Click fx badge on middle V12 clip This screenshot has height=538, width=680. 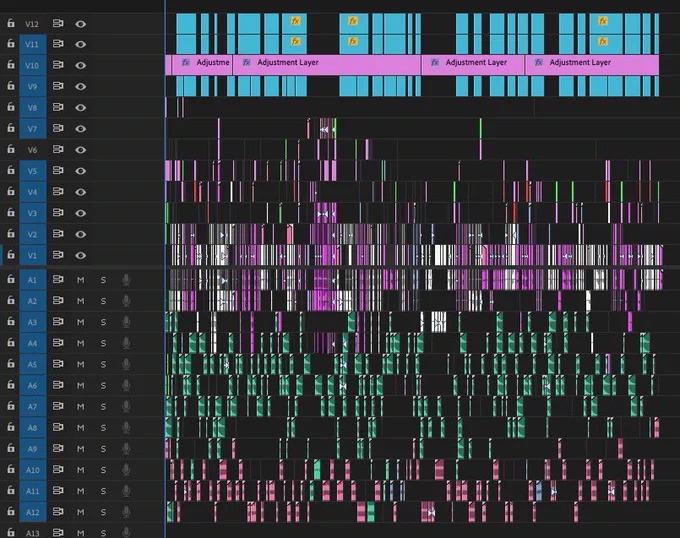coord(353,21)
